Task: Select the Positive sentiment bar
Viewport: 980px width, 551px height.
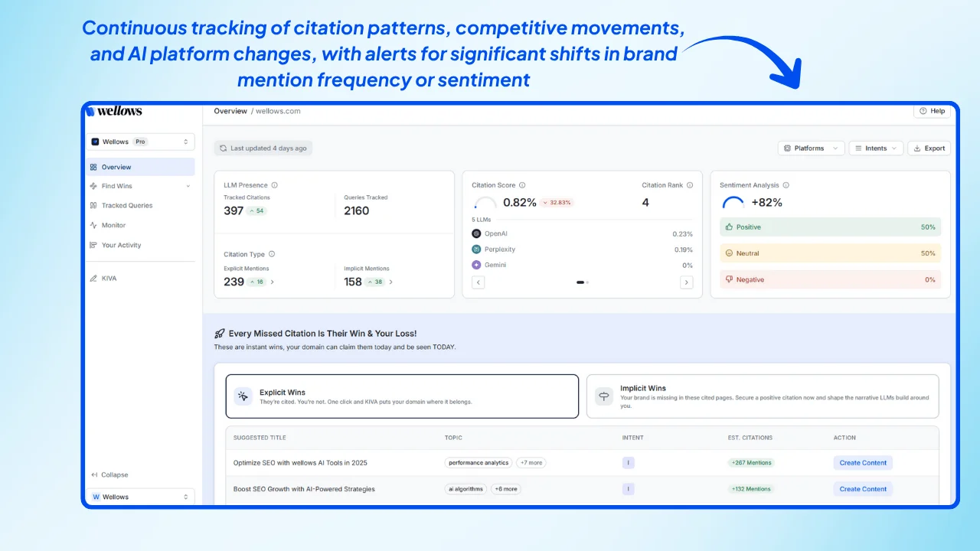Action: pos(831,227)
